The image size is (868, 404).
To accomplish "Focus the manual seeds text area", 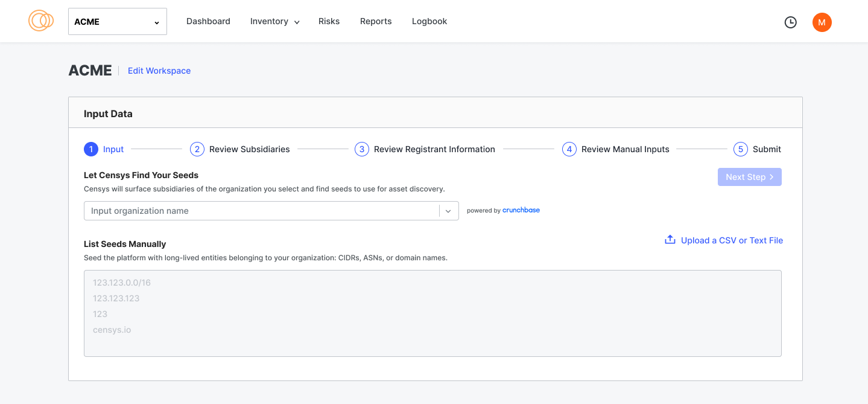I will 432,313.
